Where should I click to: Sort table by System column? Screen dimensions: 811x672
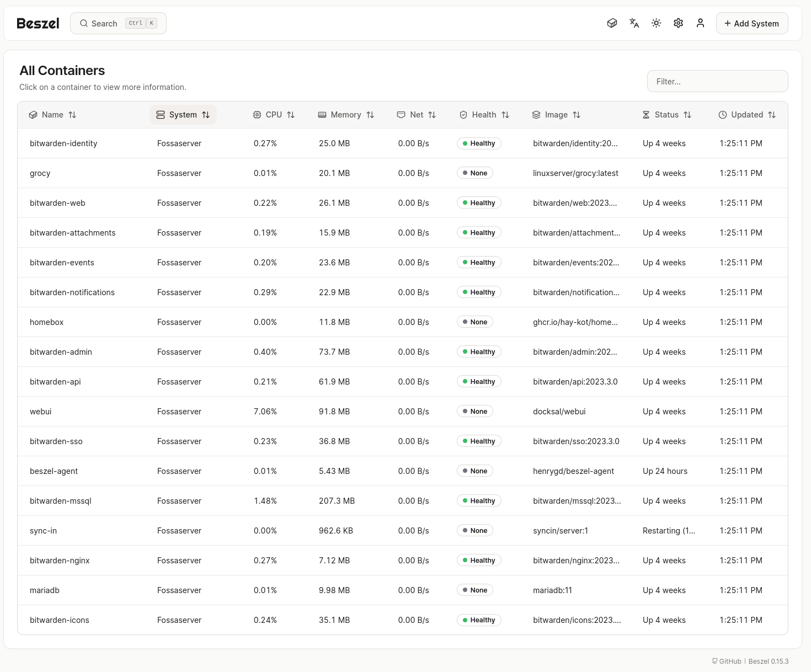183,115
